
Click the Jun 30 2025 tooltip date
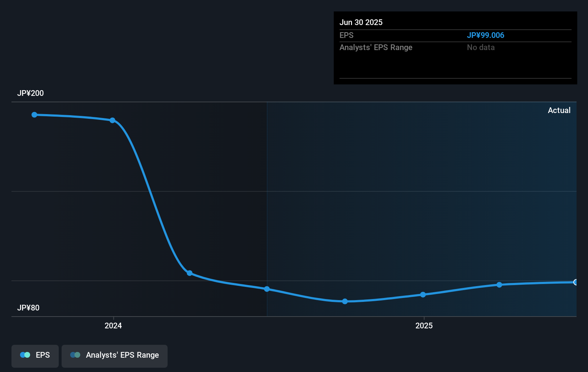[x=361, y=22]
